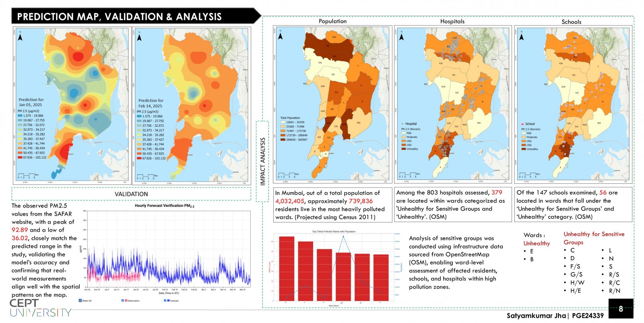
Task: Click 1.575 - 19.066 swatch on Jan 01 legend
Action: (20, 115)
